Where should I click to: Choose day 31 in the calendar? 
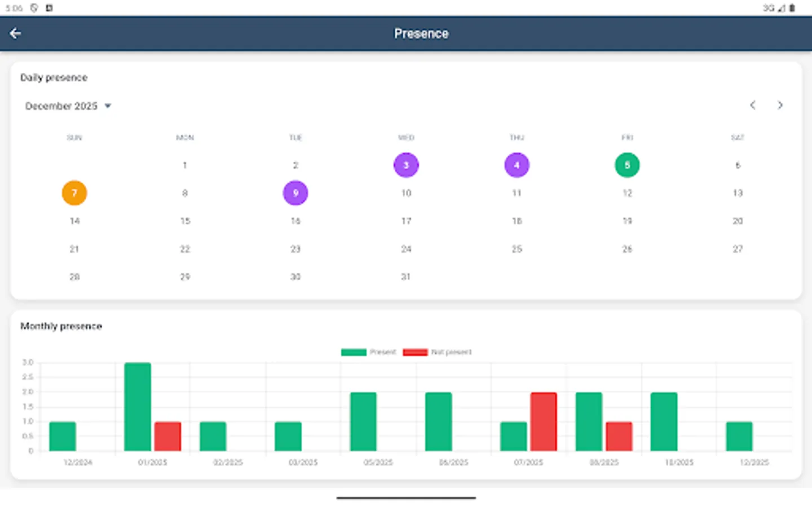(406, 277)
